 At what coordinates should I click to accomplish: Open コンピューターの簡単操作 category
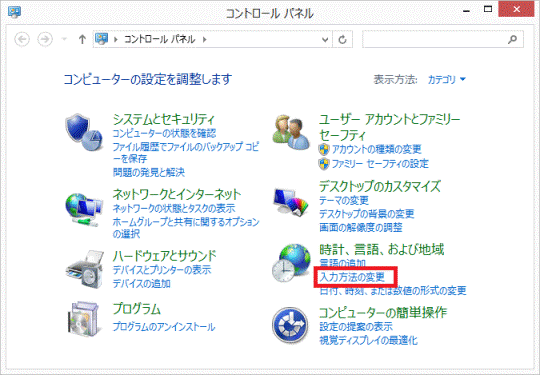pos(383,312)
